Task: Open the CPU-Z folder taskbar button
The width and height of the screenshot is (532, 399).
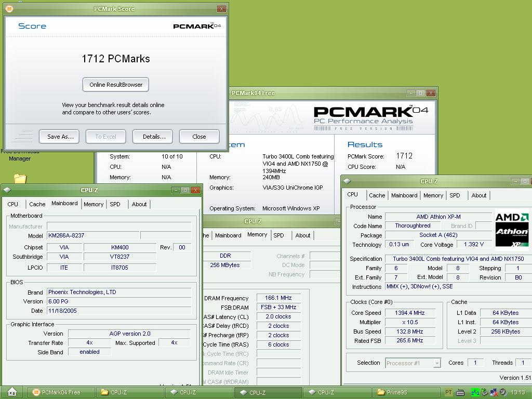Action: [129, 393]
